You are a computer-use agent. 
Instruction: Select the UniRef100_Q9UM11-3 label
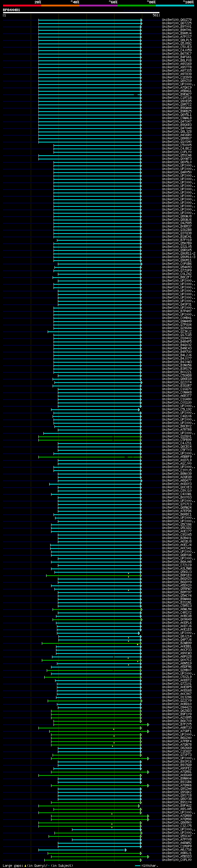pos(179,257)
